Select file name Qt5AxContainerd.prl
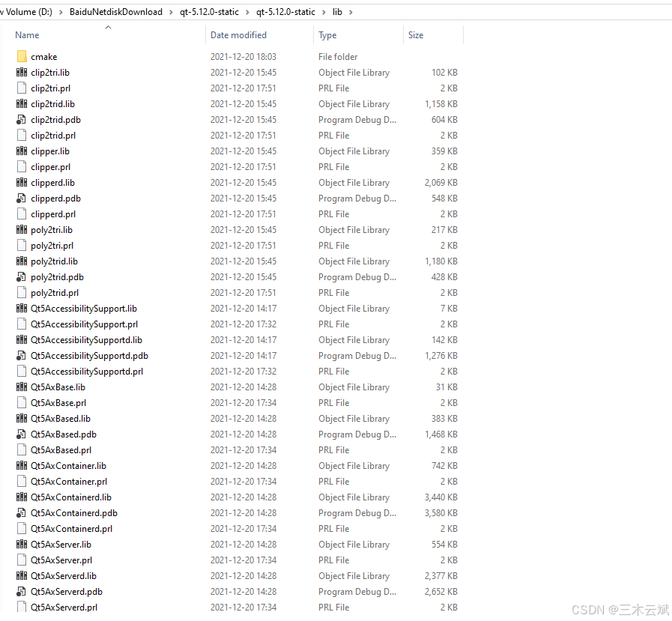 pos(71,529)
